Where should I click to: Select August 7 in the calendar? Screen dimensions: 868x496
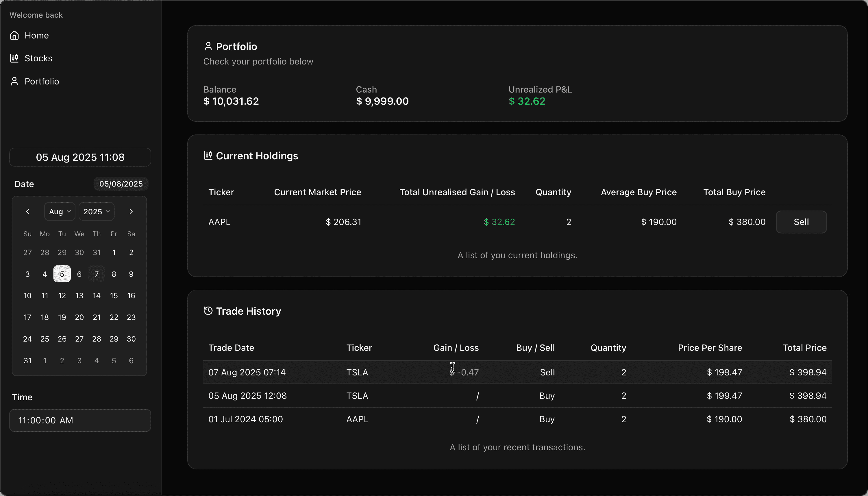point(97,274)
